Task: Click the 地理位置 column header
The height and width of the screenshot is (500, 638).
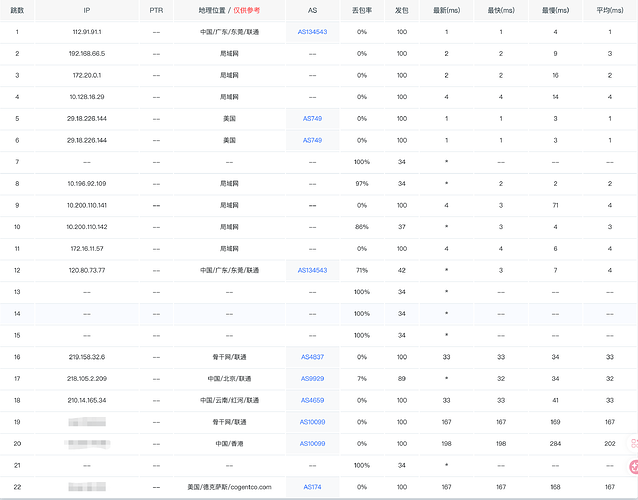Action: coord(212,10)
